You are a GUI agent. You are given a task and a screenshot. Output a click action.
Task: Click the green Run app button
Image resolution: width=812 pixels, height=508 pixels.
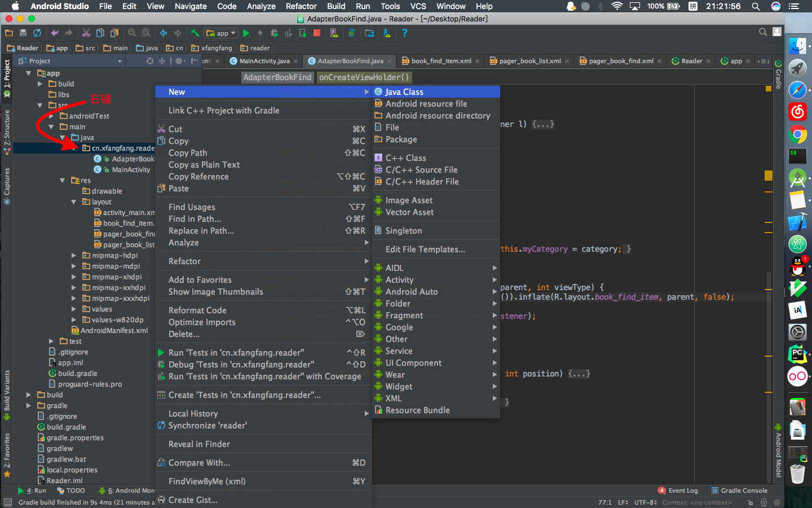pyautogui.click(x=246, y=33)
